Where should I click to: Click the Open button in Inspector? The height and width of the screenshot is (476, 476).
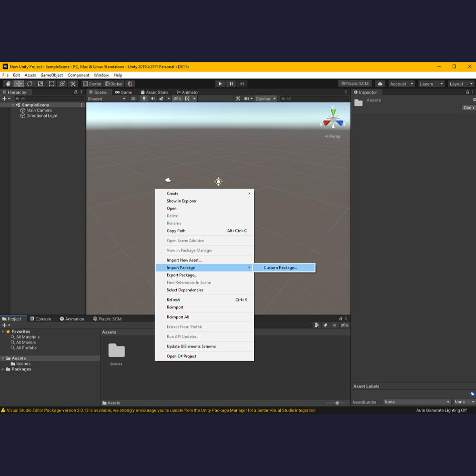click(468, 108)
